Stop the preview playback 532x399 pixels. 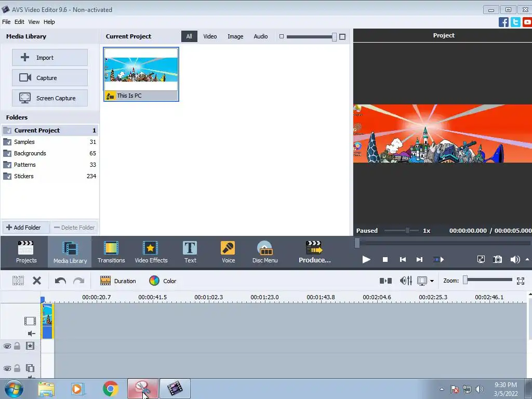pos(385,260)
